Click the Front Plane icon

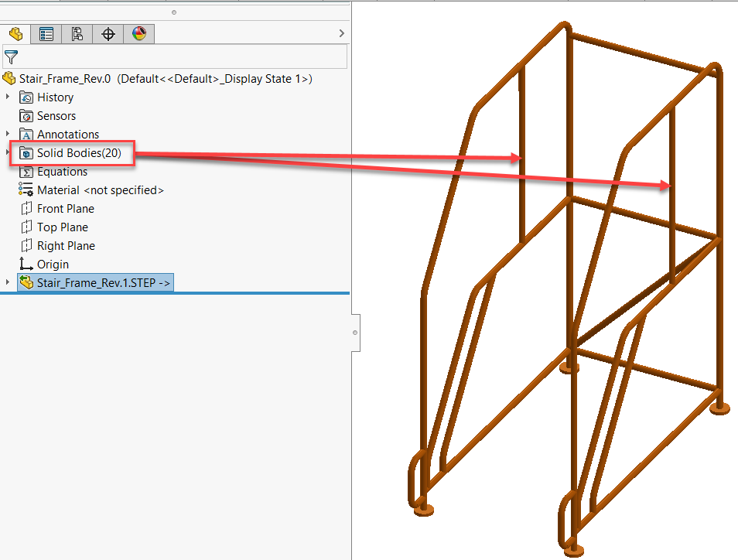(26, 209)
